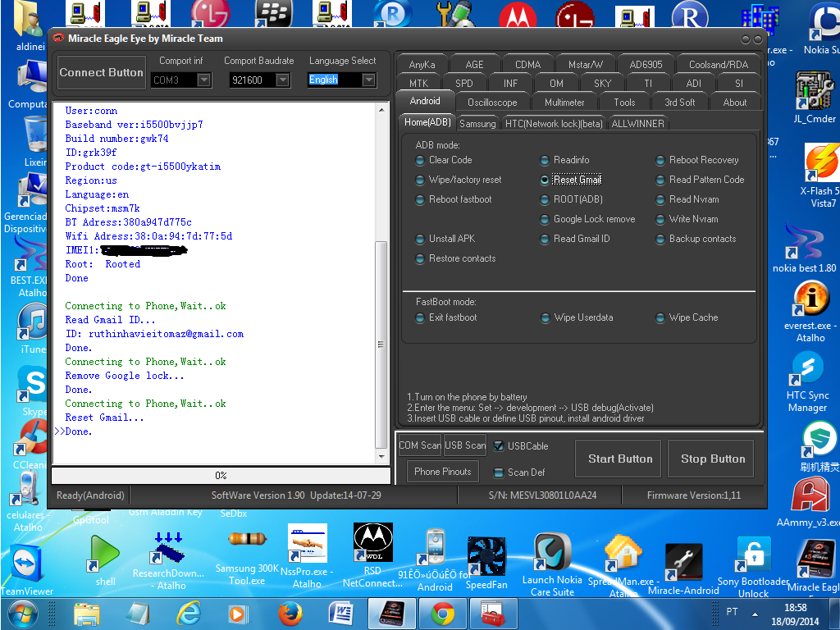The image size is (840, 630).
Task: Open the NssPro.exe shortcut
Action: [x=307, y=555]
